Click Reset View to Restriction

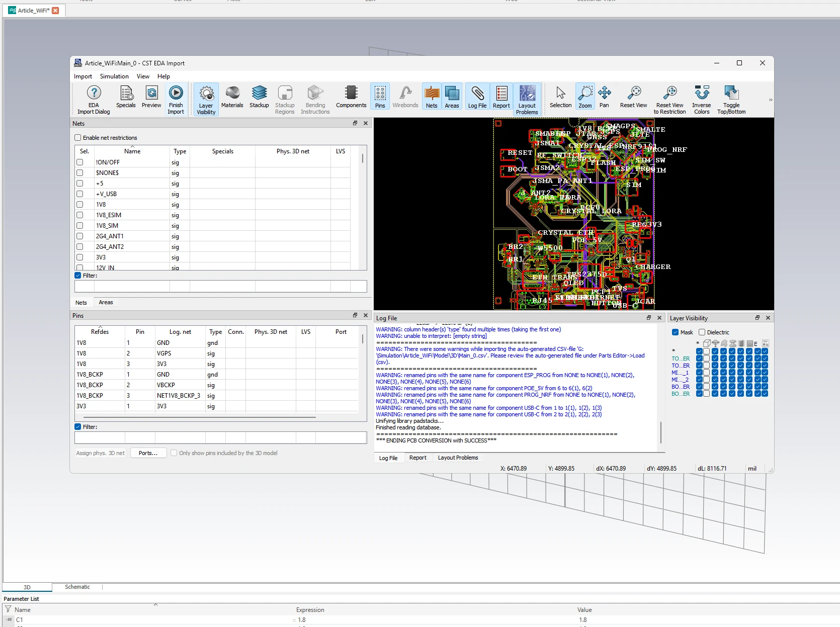(669, 100)
